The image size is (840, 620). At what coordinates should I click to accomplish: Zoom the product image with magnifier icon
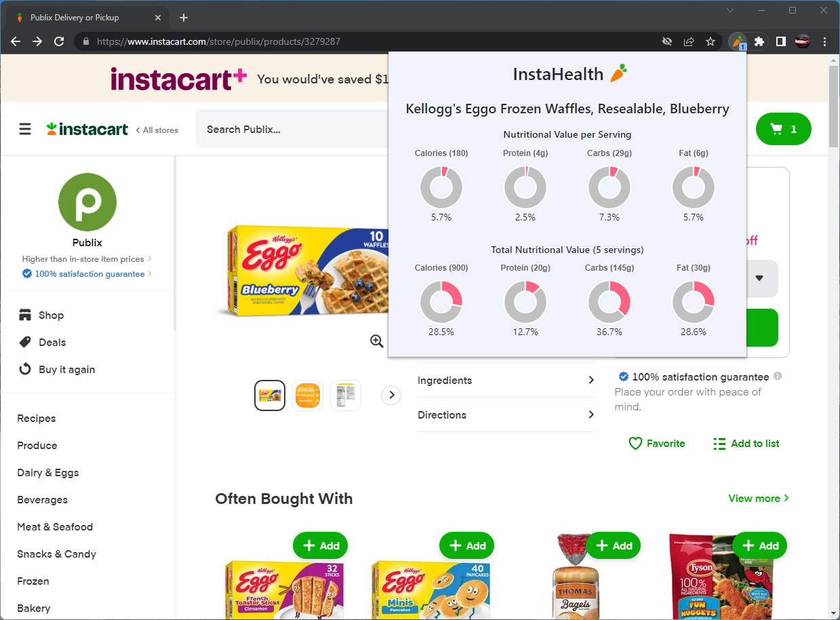377,341
